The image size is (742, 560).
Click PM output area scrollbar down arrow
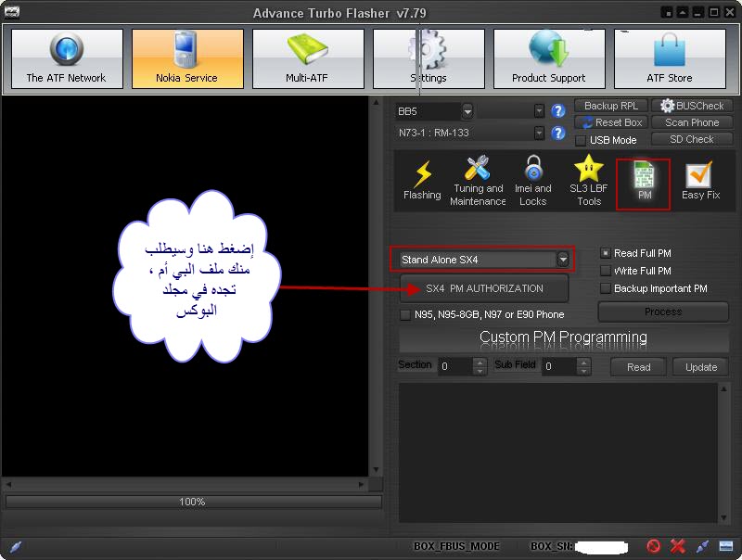tap(723, 517)
